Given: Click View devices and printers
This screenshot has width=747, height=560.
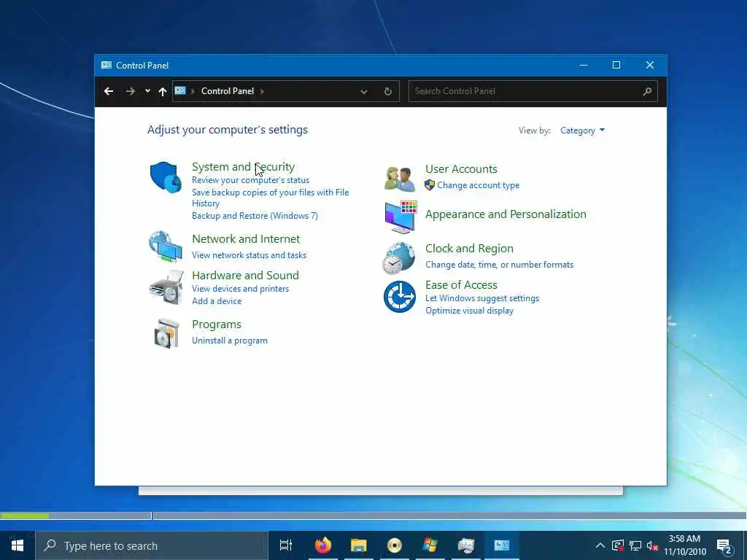Looking at the screenshot, I should click(240, 289).
